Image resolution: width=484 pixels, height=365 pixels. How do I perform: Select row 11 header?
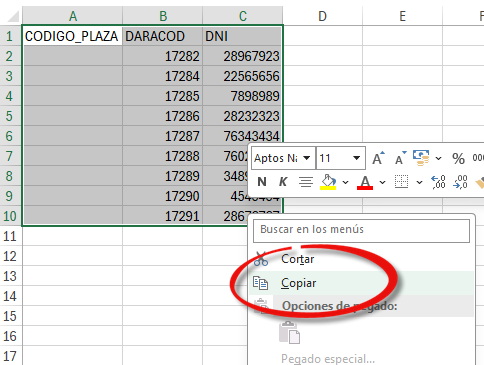pos(10,236)
